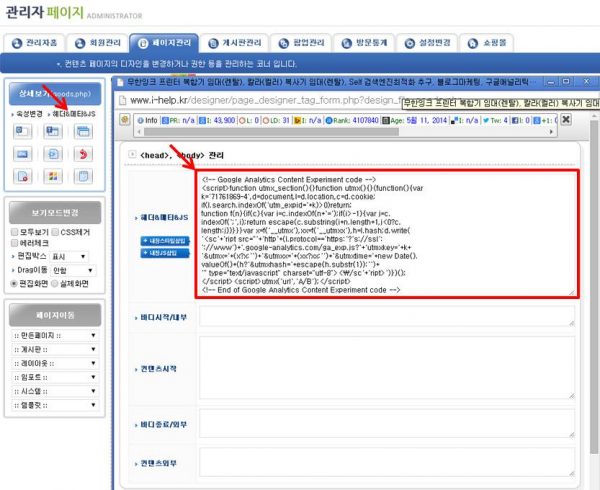Select the 편집화면 radio button
Viewport: 600px width, 490px height.
tap(14, 284)
